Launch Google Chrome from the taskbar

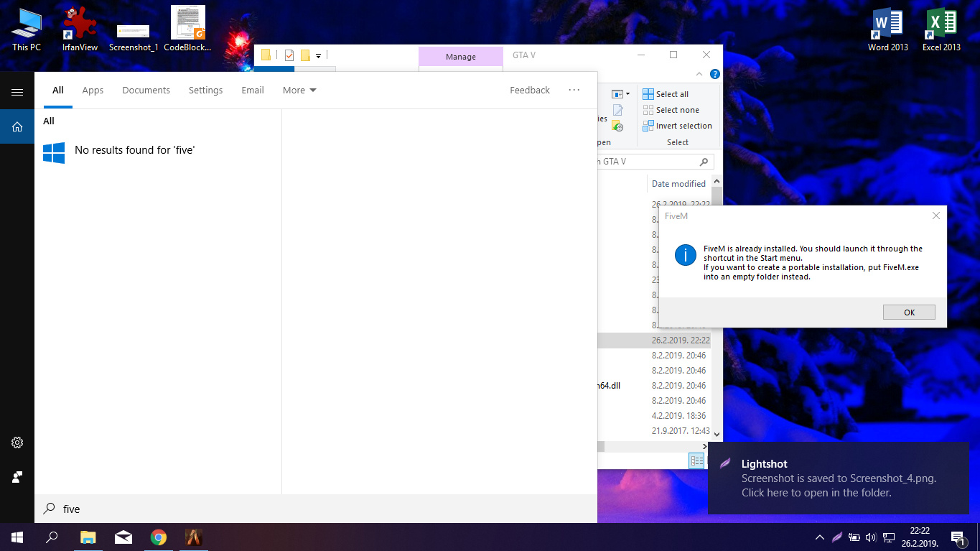point(159,537)
